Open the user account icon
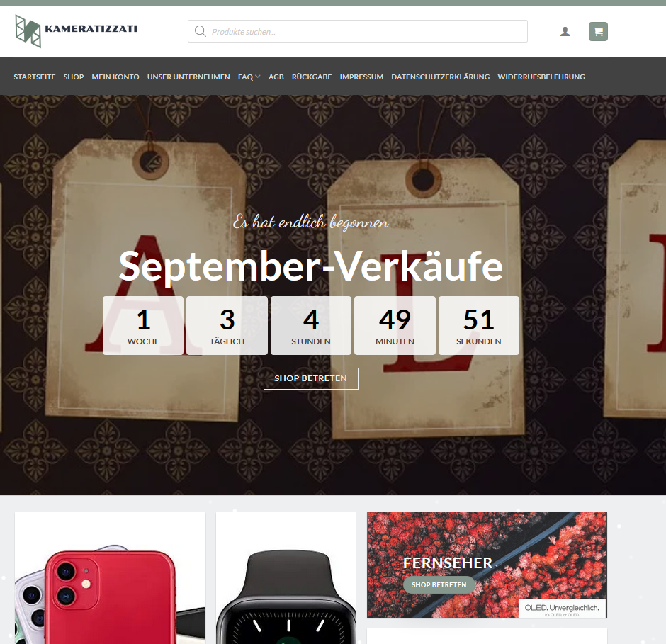The image size is (666, 644). [565, 31]
